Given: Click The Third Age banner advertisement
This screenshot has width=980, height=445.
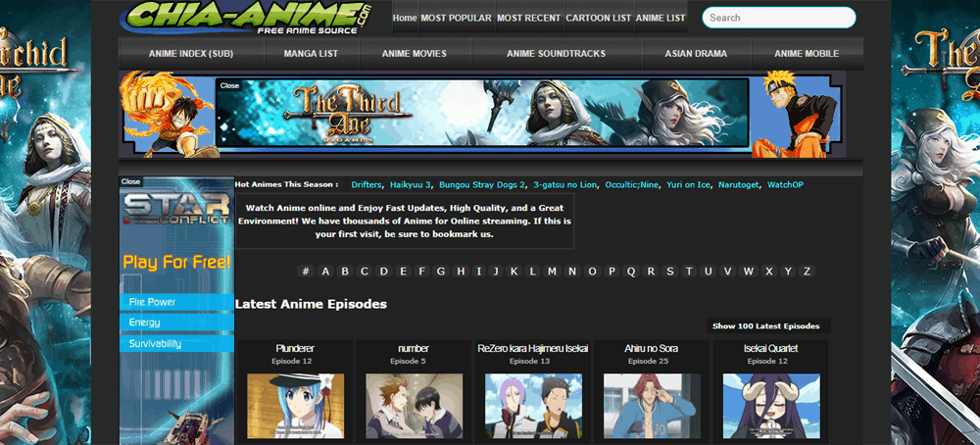Looking at the screenshot, I should coord(482,113).
